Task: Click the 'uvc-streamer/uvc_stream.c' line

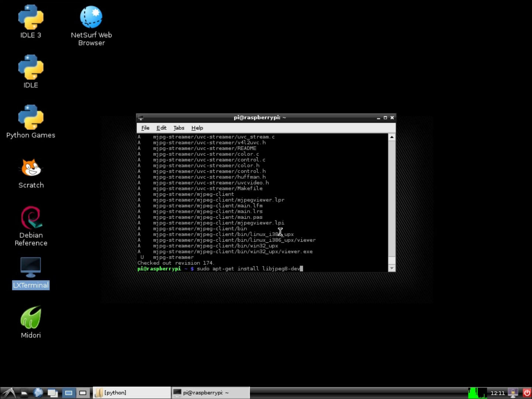Action: click(206, 137)
